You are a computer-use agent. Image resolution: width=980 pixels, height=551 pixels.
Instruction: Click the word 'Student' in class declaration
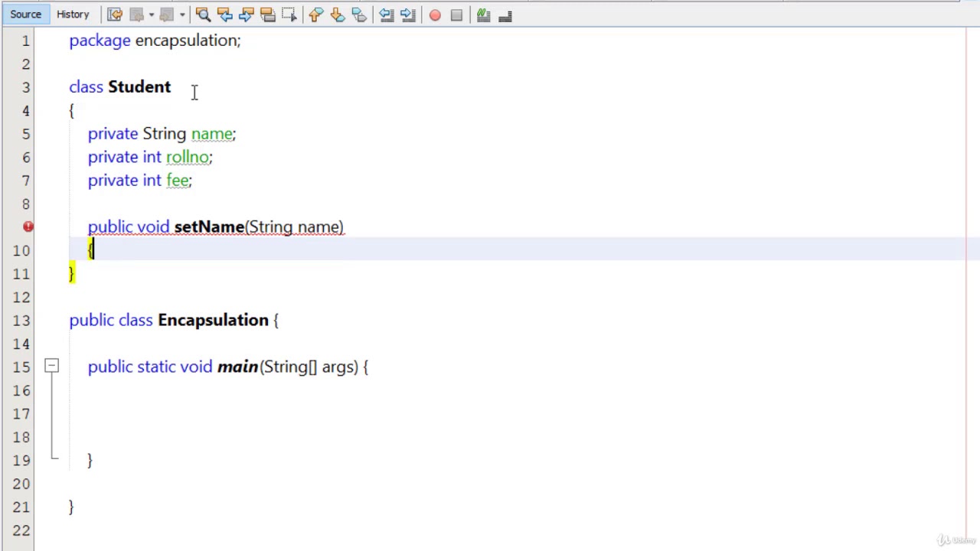tap(139, 86)
